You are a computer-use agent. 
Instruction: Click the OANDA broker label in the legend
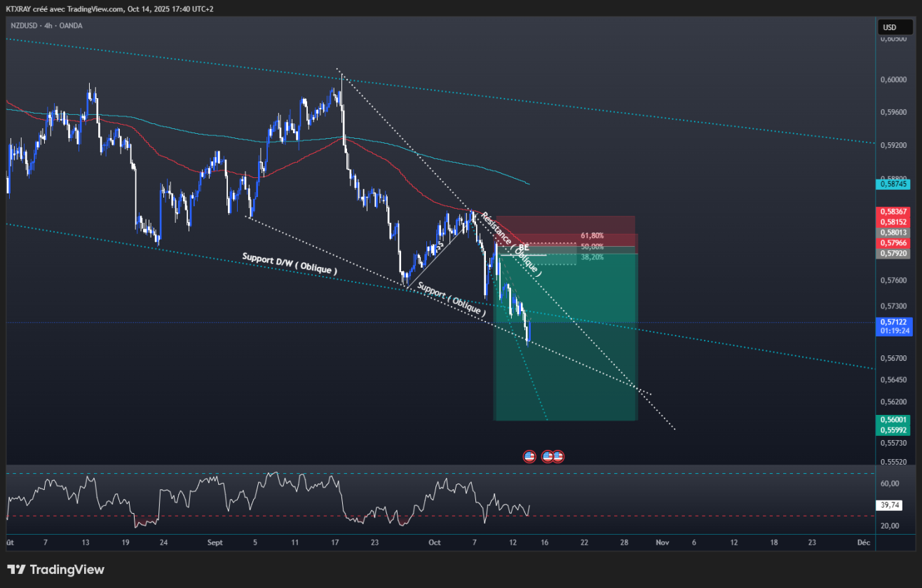pos(69,25)
